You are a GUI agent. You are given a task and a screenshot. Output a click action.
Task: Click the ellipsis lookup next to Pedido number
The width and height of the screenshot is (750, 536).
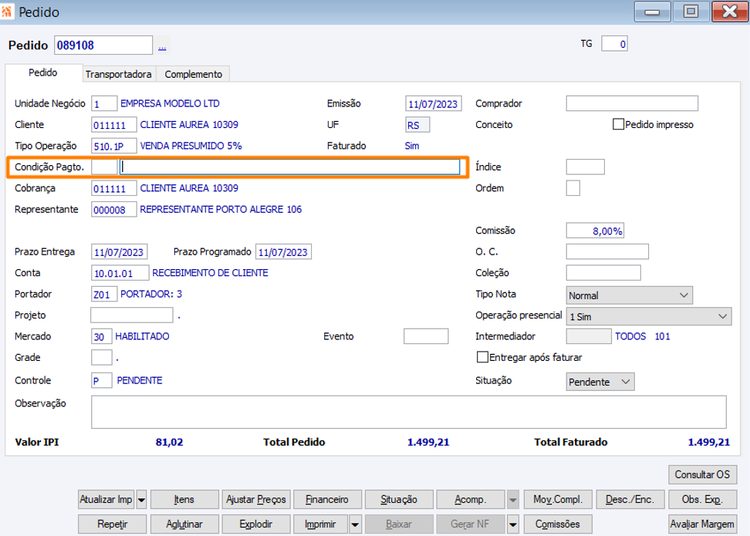[162, 46]
